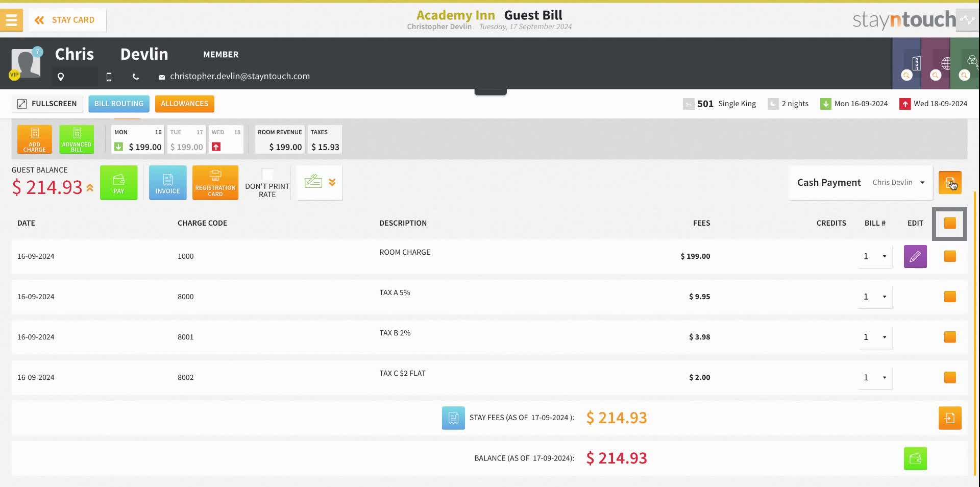Click the collapse handle under header
The height and width of the screenshot is (487, 980).
click(x=491, y=92)
